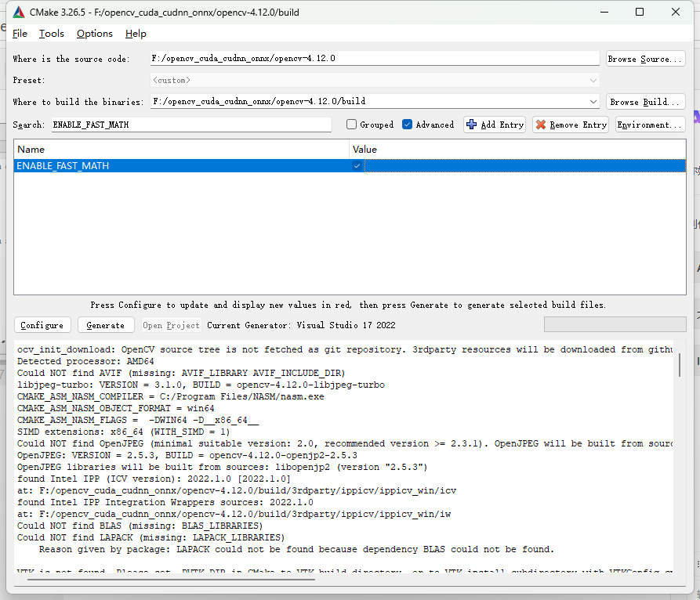
Task: Open the Preset dropdown
Action: [593, 80]
